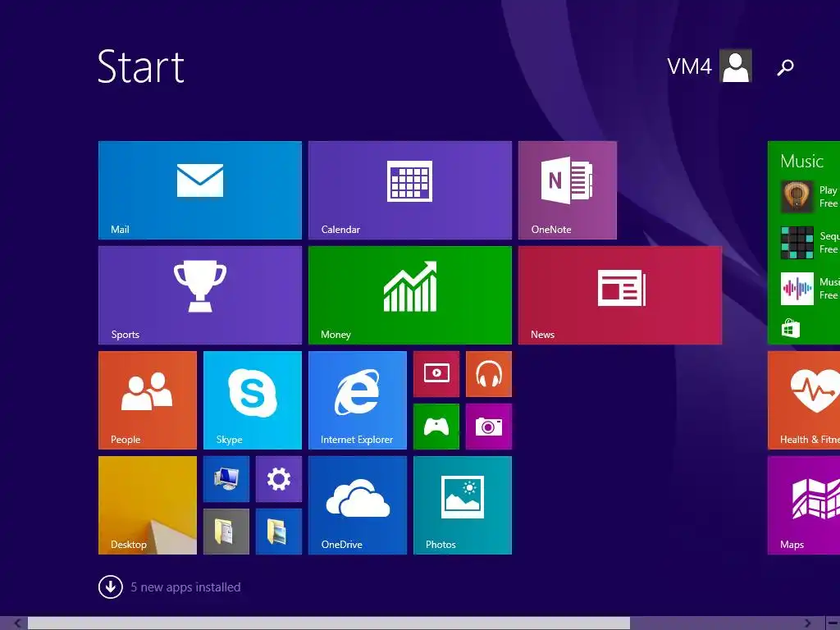Launch the OneNote tile
Image resolution: width=840 pixels, height=630 pixels.
click(568, 190)
